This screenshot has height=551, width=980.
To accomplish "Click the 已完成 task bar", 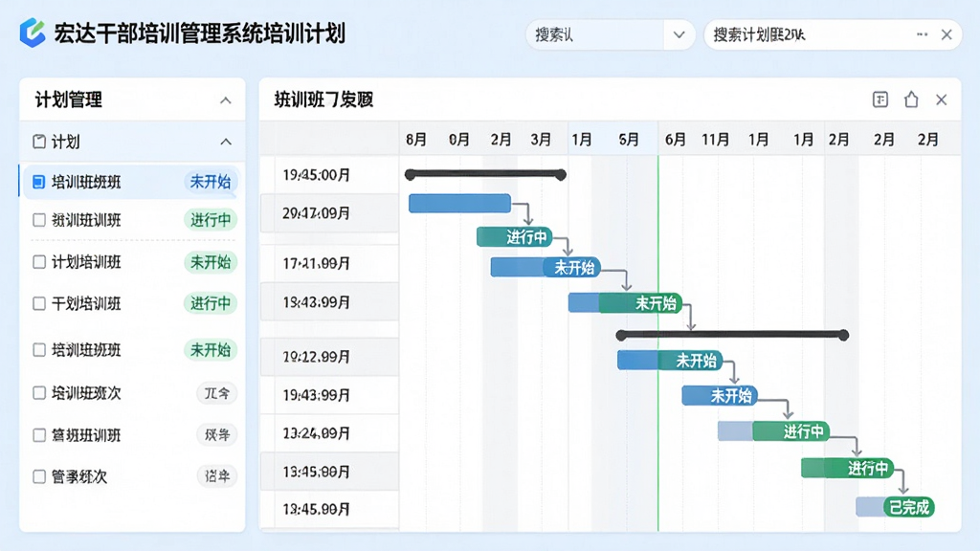I will pyautogui.click(x=895, y=507).
